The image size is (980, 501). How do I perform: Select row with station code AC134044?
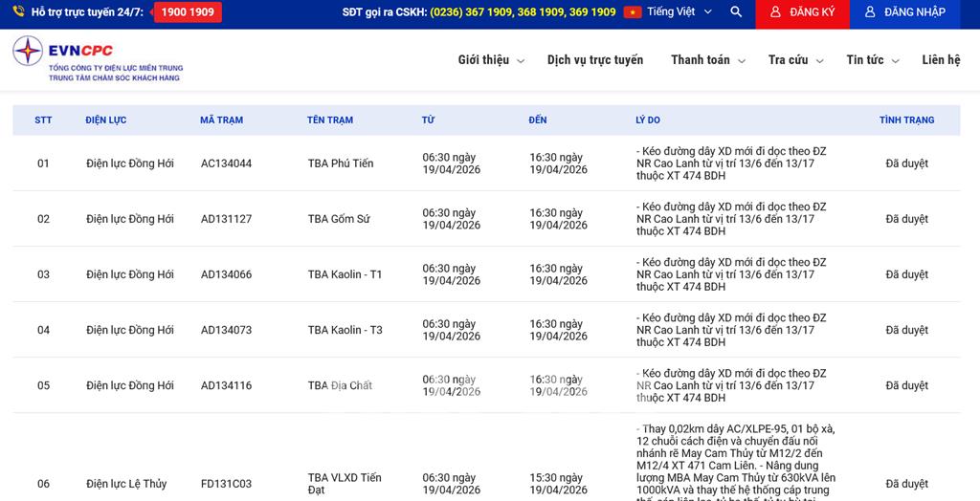(x=226, y=163)
